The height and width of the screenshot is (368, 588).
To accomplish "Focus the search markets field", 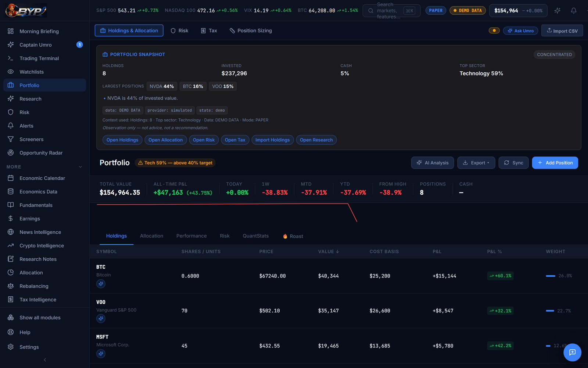I will point(391,11).
